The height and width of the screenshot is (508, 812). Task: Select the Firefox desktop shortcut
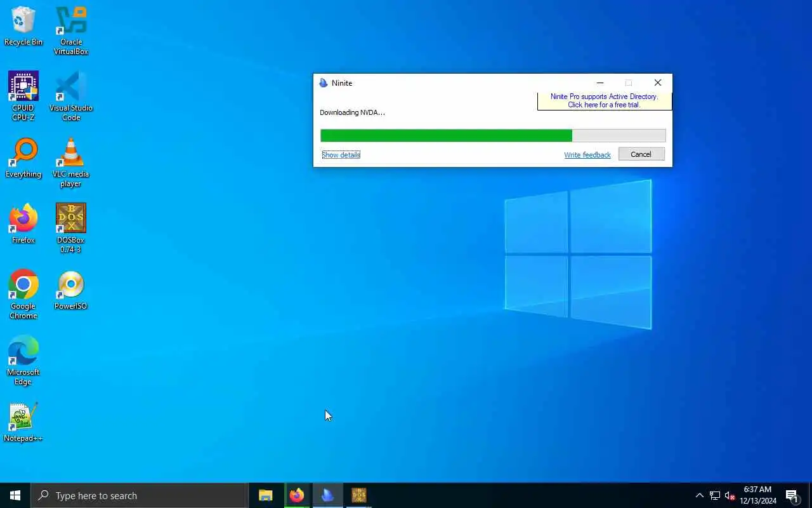coord(23,224)
